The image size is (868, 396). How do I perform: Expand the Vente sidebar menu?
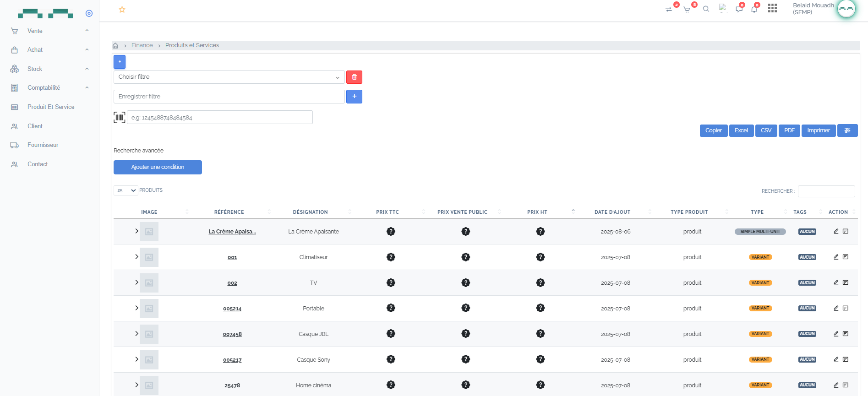[49, 31]
